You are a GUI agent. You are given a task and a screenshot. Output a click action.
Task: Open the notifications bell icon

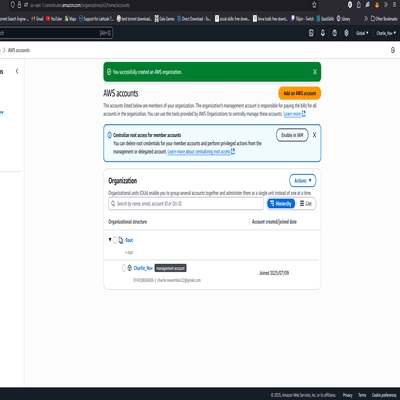coord(323,33)
